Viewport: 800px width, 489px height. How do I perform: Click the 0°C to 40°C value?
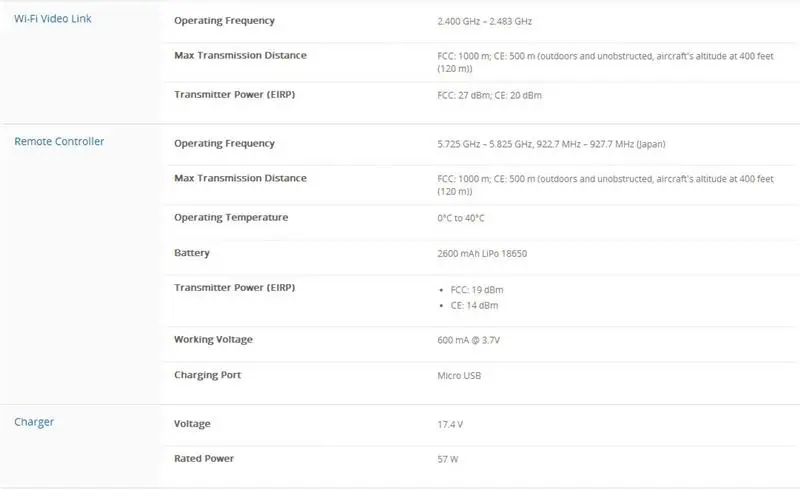click(463, 218)
